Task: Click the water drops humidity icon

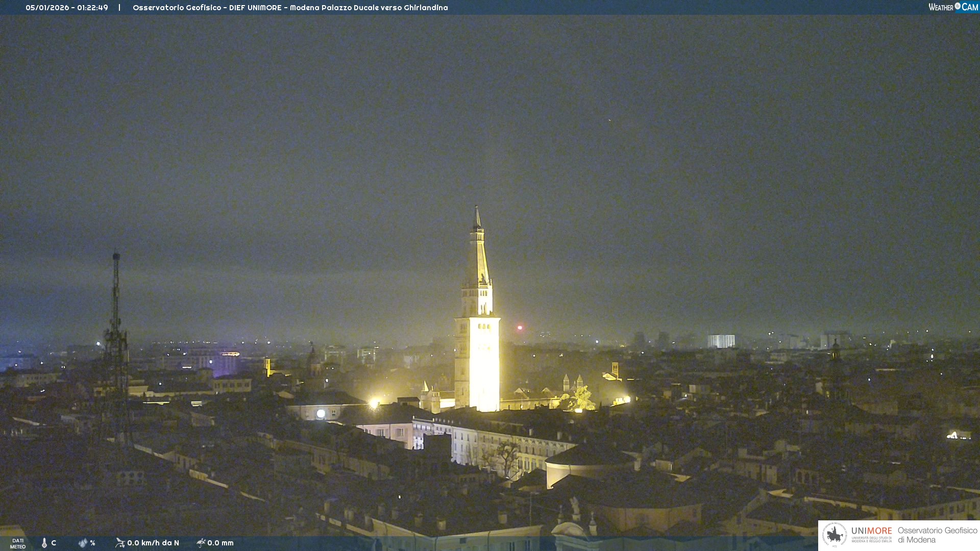Action: click(83, 543)
